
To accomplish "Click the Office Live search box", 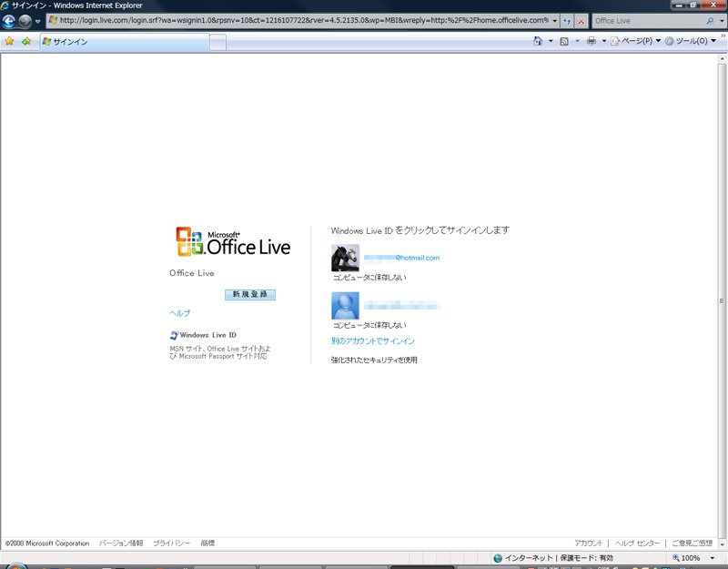I will [x=649, y=21].
